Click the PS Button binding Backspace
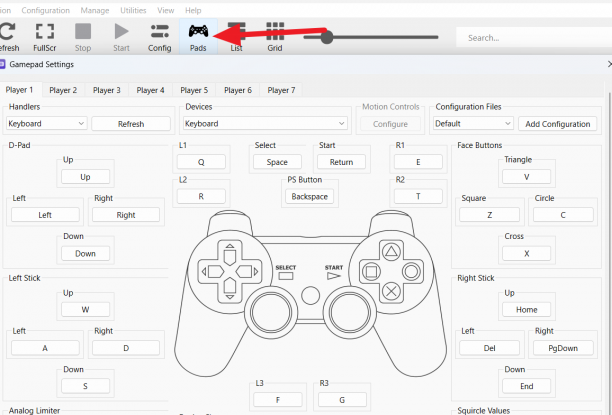 point(310,196)
